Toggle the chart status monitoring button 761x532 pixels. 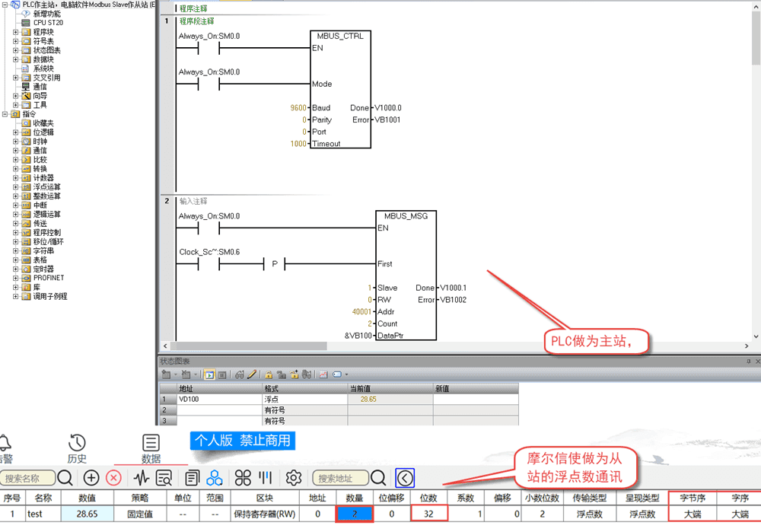click(x=210, y=374)
